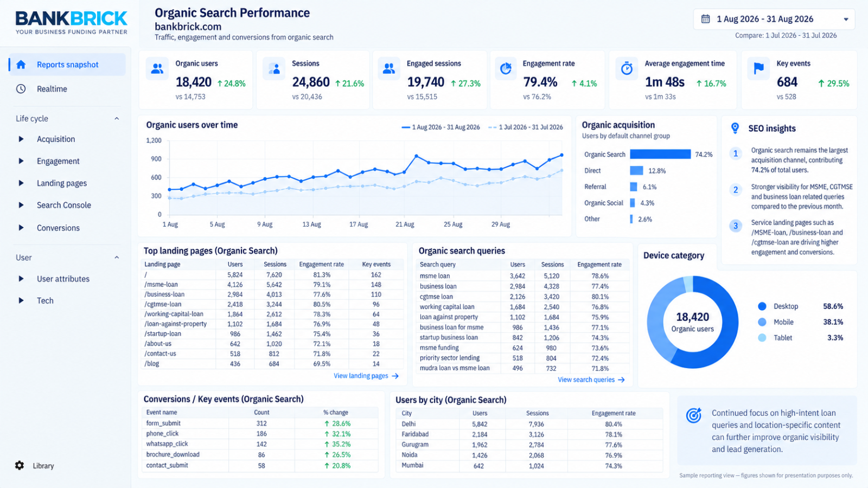Click the 'loan against property' search query
Image resolution: width=868 pixels, height=488 pixels.
[449, 317]
